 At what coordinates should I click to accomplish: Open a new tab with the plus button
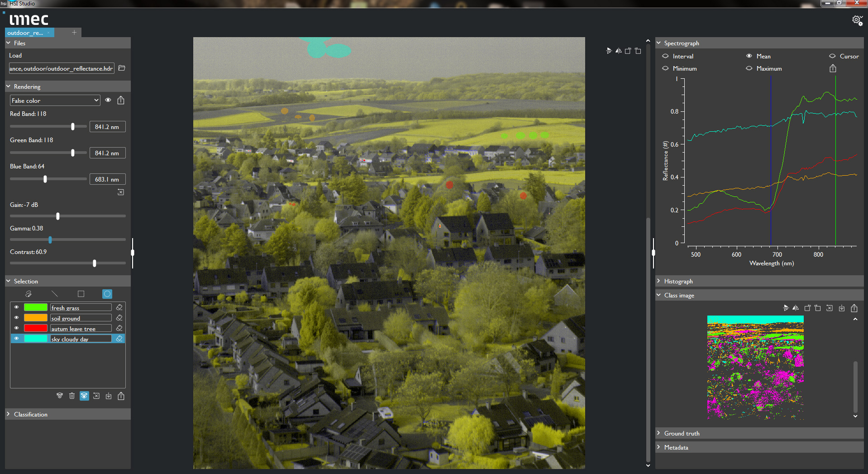[73, 32]
